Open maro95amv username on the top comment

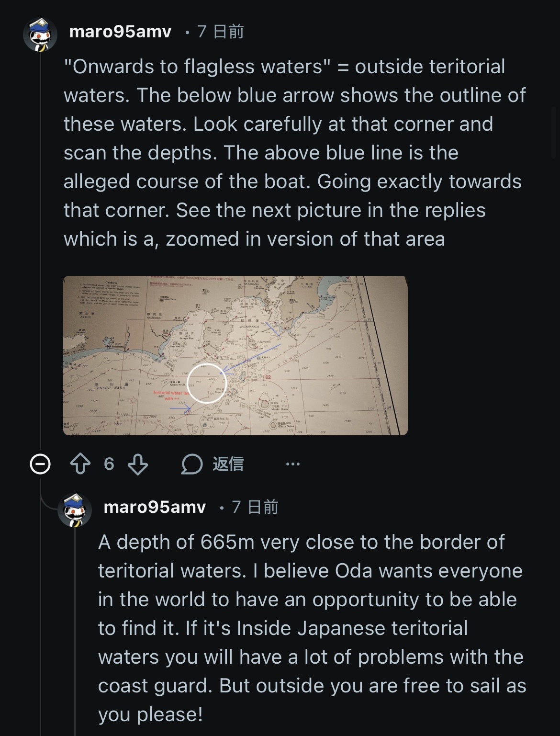click(x=120, y=32)
